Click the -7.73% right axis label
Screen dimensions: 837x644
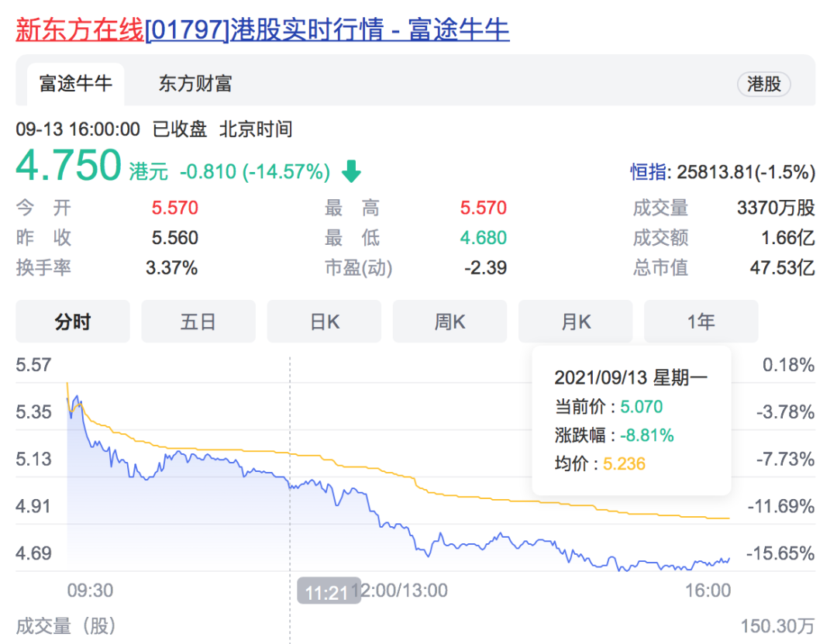click(x=785, y=459)
